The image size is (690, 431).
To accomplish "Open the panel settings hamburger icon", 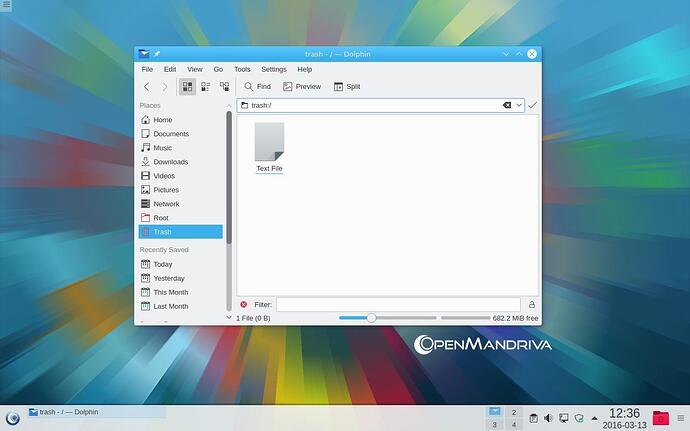I will pyautogui.click(x=681, y=418).
